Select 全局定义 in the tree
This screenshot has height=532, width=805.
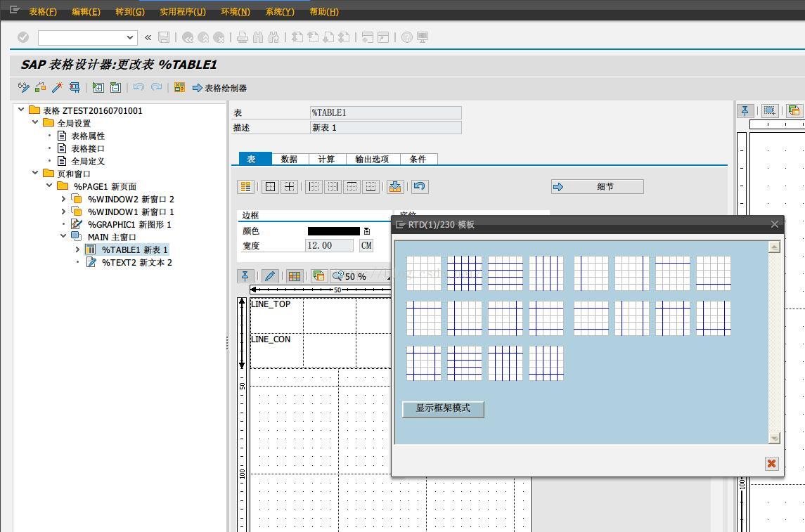click(88, 161)
